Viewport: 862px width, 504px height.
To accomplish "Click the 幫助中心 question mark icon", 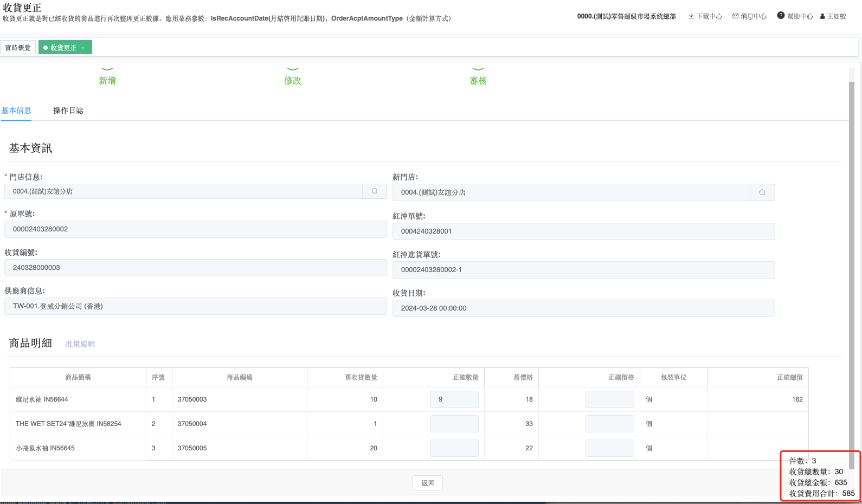I will pyautogui.click(x=781, y=16).
